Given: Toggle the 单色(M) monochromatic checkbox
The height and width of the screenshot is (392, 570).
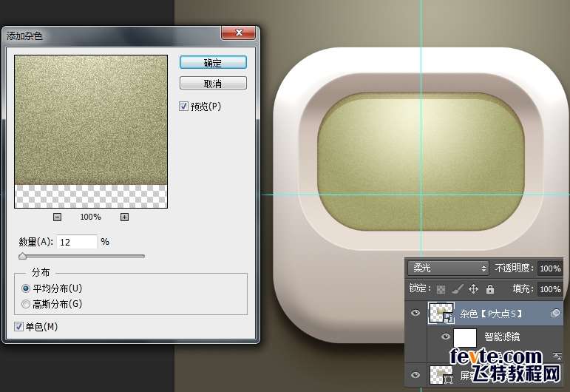Looking at the screenshot, I should (x=18, y=327).
